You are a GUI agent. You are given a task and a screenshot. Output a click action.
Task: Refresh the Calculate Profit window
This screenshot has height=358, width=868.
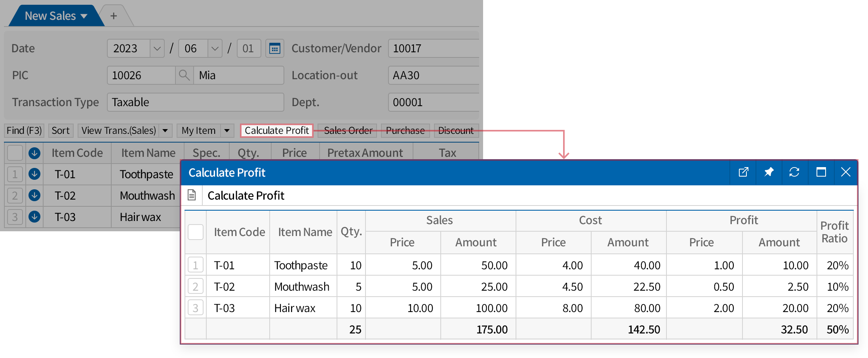pos(794,172)
